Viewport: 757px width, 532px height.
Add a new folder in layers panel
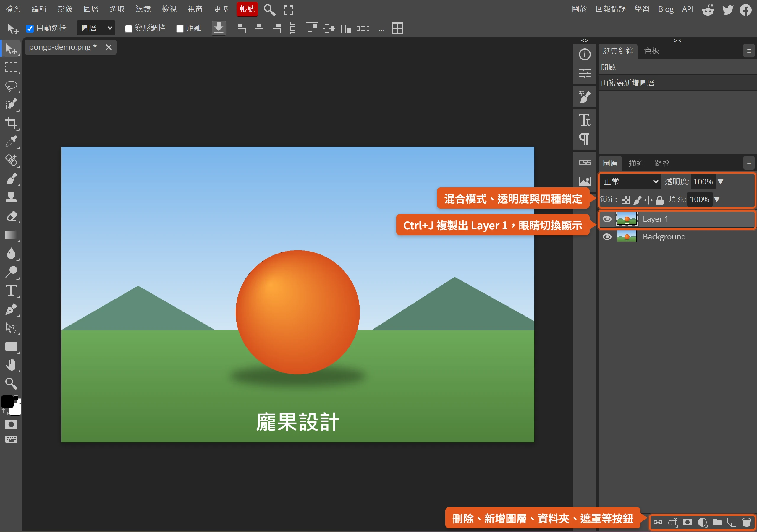coord(717,522)
